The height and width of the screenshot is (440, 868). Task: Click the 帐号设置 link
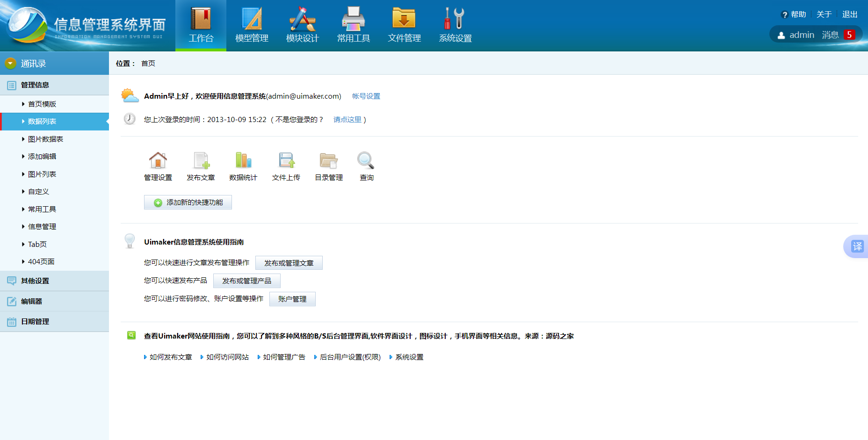coord(366,96)
